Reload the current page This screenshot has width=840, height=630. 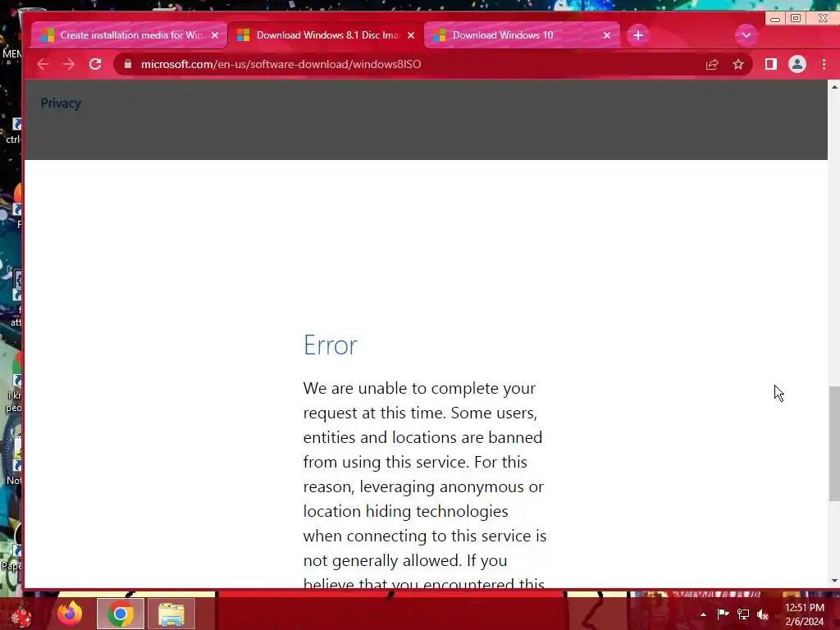(95, 64)
